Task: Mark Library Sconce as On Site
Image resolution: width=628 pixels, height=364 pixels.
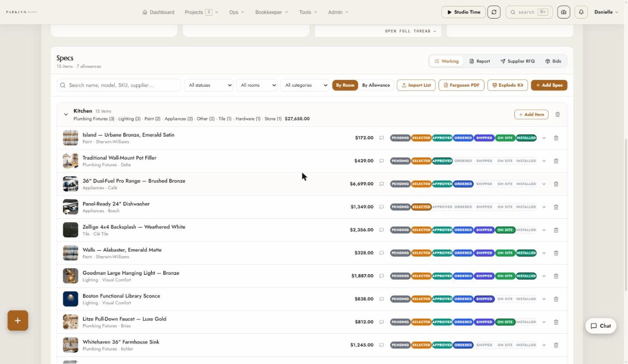Action: (x=505, y=299)
